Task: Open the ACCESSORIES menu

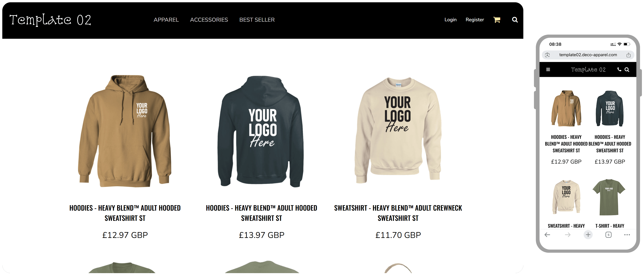Action: (x=209, y=20)
